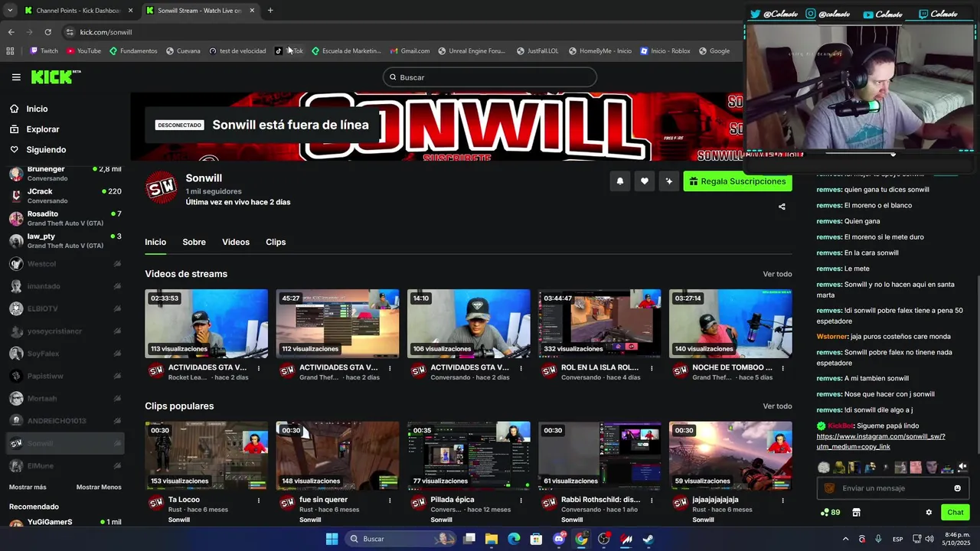This screenshot has width=980, height=551.
Task: Click the 89 channel points indicator
Action: [x=830, y=513]
